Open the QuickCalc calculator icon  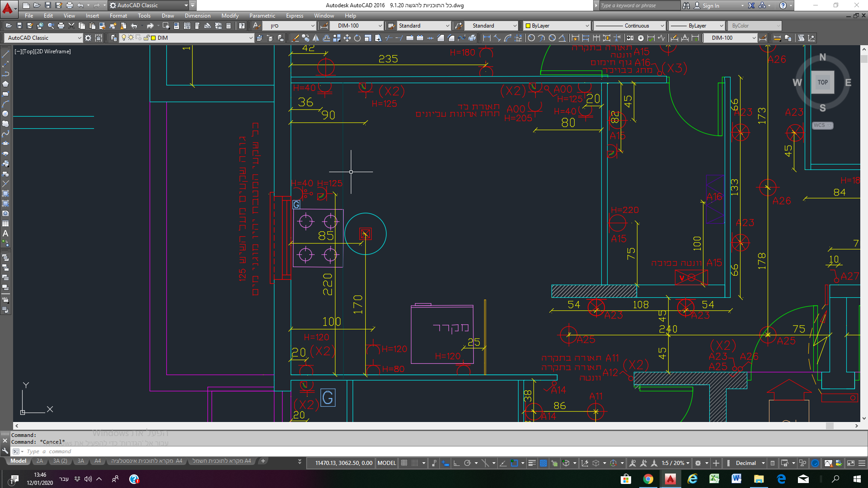click(x=229, y=26)
